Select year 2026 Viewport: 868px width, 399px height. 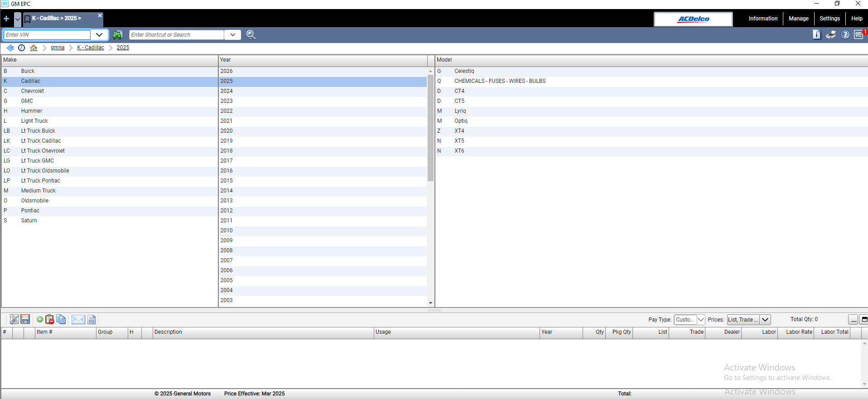(x=323, y=71)
